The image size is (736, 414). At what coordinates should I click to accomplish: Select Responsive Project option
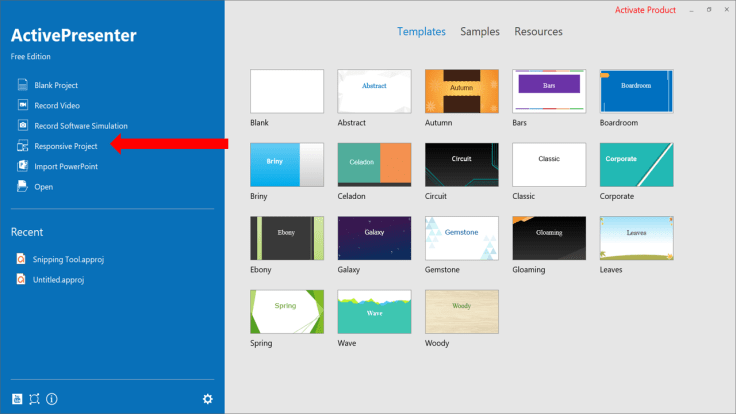point(66,146)
